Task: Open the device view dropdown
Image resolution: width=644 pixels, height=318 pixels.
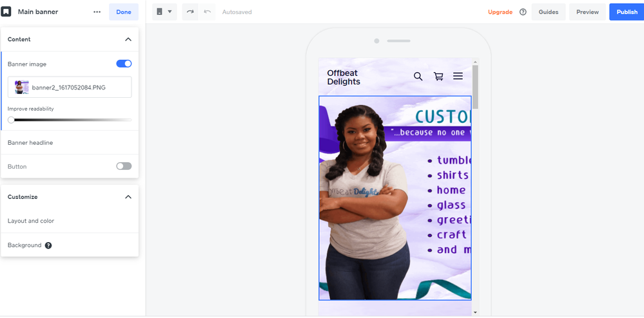Action: [x=164, y=12]
